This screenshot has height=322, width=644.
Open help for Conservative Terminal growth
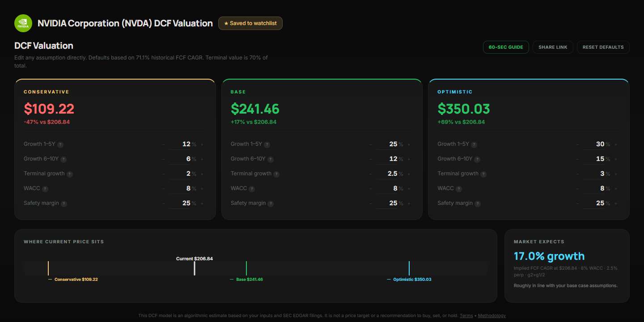point(70,174)
